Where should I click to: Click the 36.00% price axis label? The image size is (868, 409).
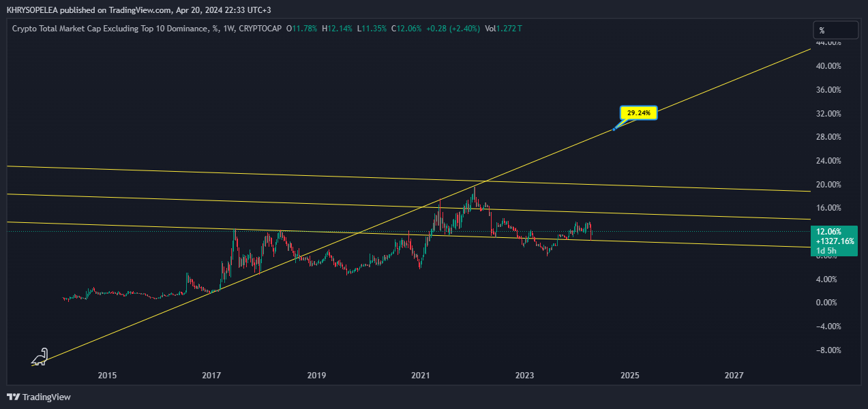(828, 90)
